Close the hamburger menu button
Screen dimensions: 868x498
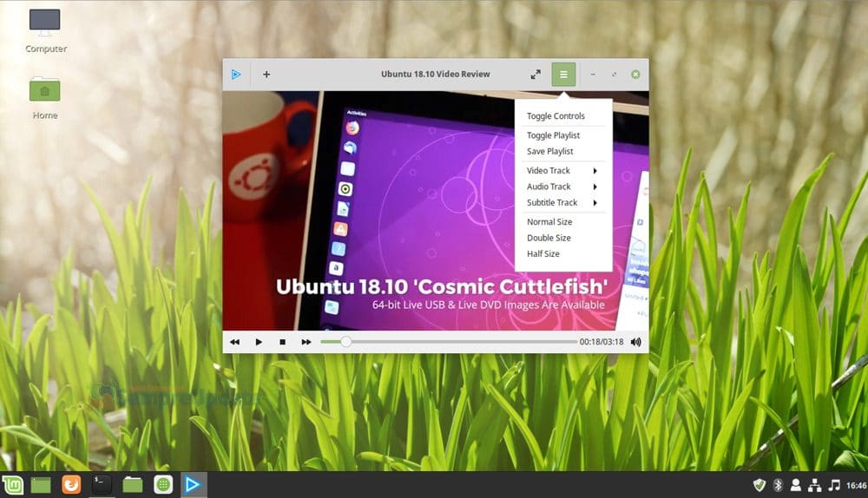(x=563, y=74)
